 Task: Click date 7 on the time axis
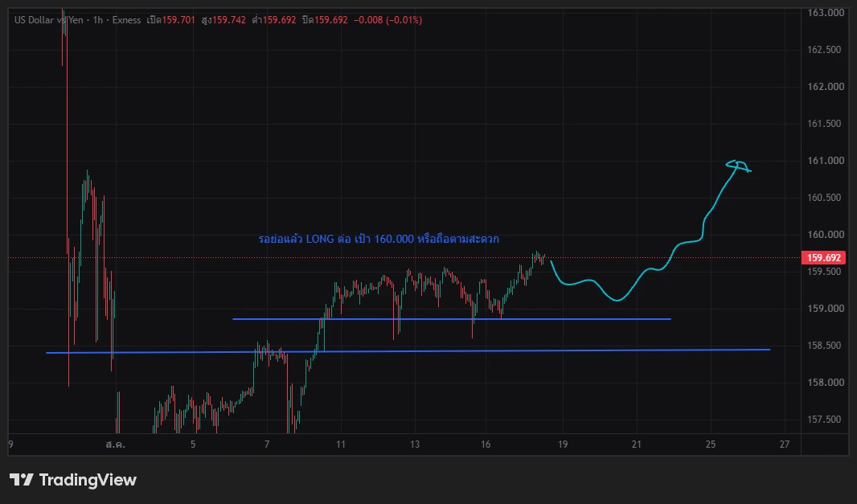(267, 445)
